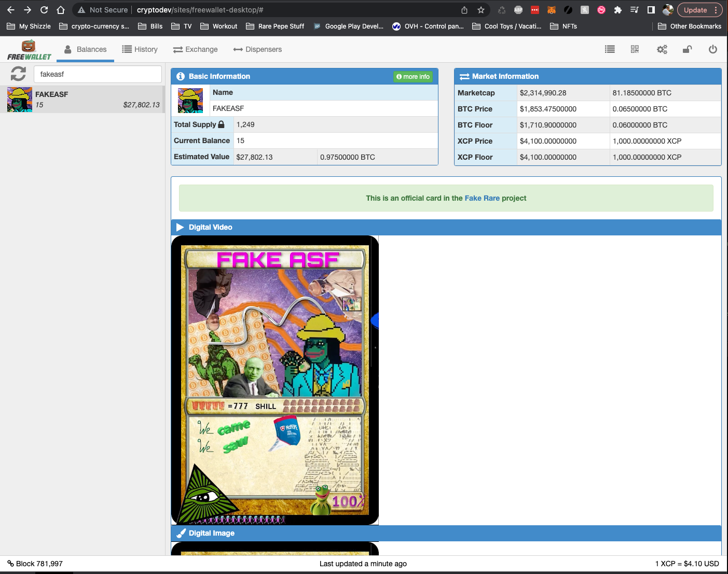
Task: Click the Last updated a minute ago text
Action: [363, 564]
